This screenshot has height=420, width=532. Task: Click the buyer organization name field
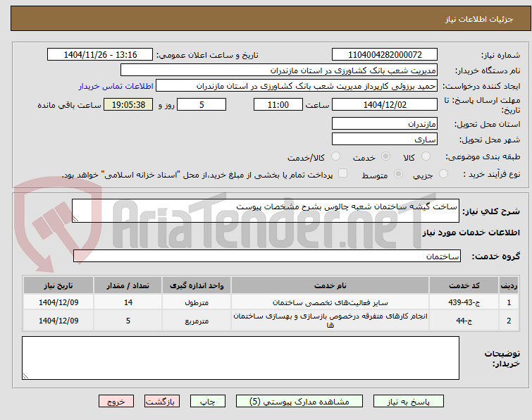pyautogui.click(x=279, y=70)
